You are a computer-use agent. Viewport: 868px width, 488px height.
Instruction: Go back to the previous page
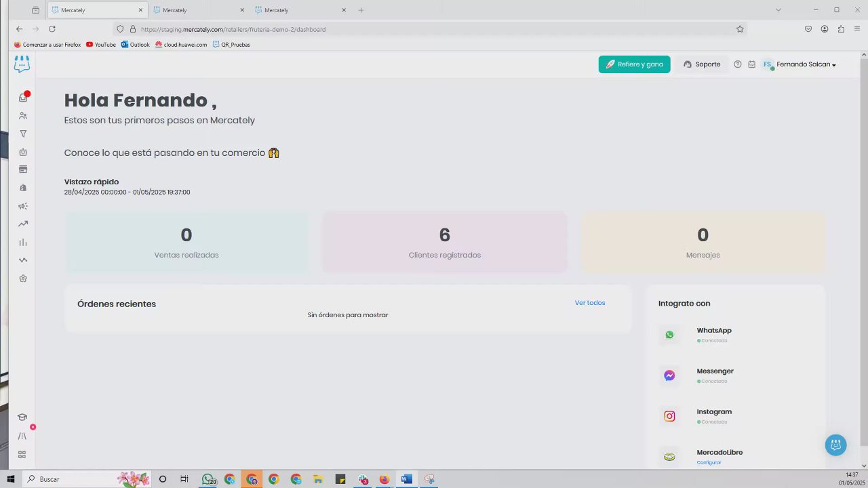point(19,29)
